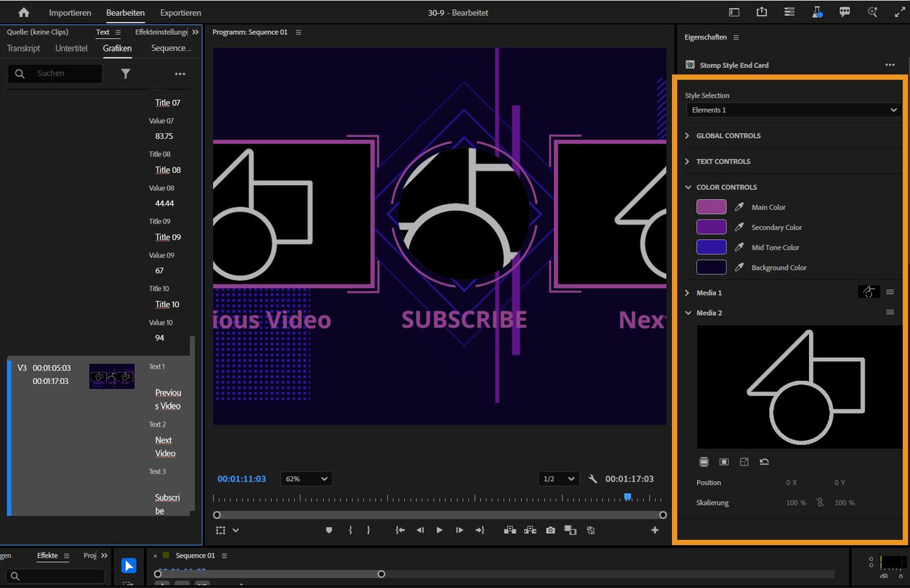
Task: Click the Home icon in top bar
Action: 24,13
